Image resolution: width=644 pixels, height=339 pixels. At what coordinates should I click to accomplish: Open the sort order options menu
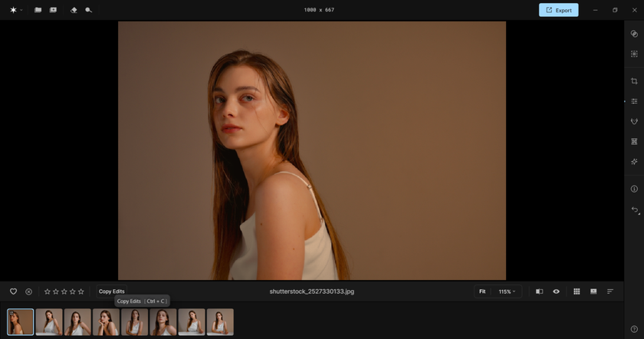610,291
